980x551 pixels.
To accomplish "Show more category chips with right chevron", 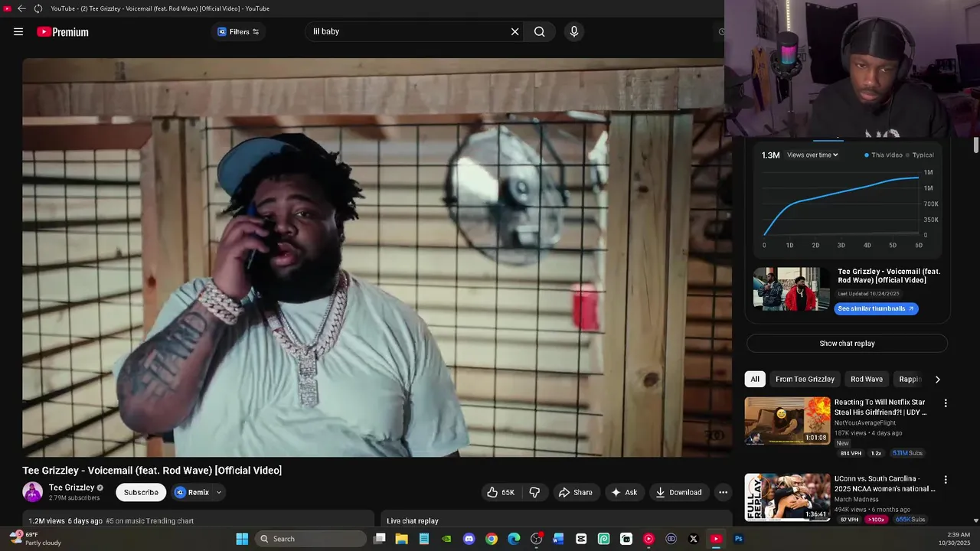I will click(937, 379).
